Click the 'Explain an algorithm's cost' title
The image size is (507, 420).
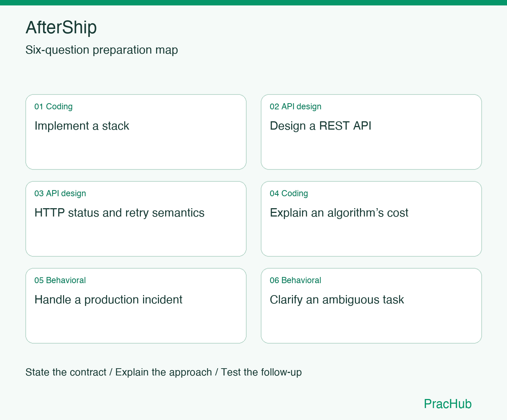(x=339, y=213)
